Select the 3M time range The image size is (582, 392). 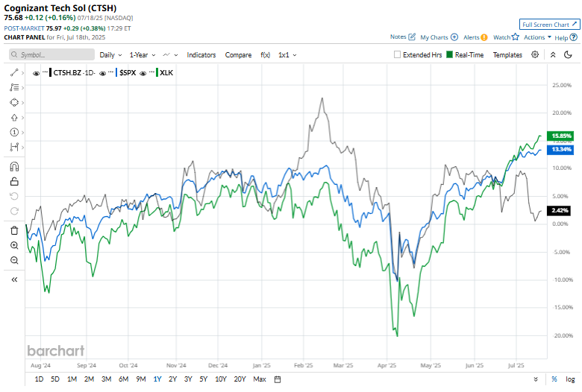coord(107,379)
